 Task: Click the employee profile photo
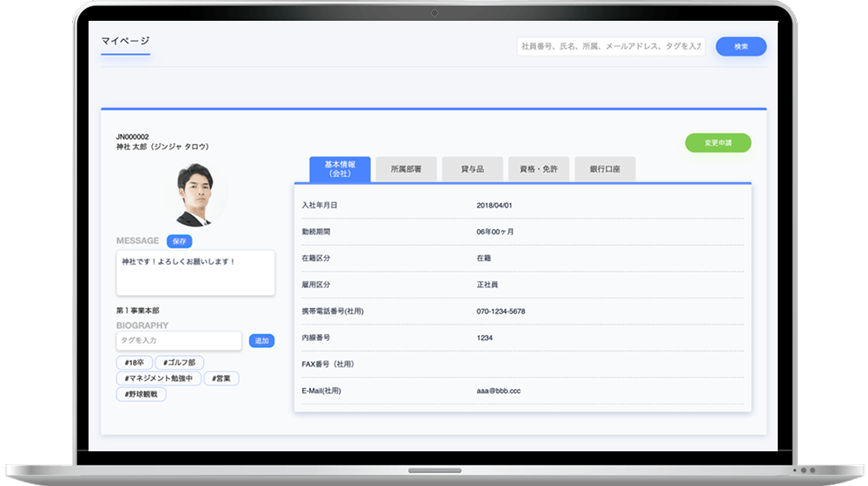(x=194, y=195)
